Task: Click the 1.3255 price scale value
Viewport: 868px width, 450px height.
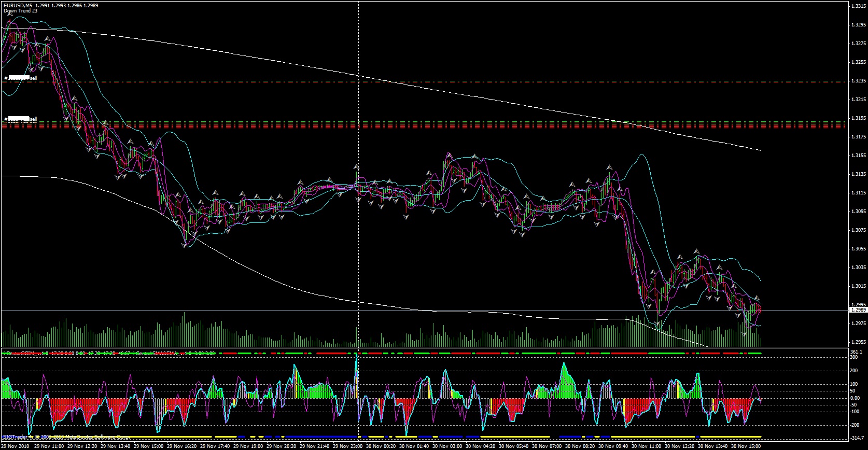Action: point(859,62)
